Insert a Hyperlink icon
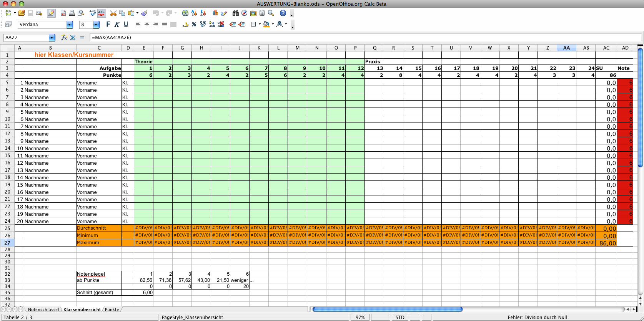644x321 pixels. click(x=185, y=13)
